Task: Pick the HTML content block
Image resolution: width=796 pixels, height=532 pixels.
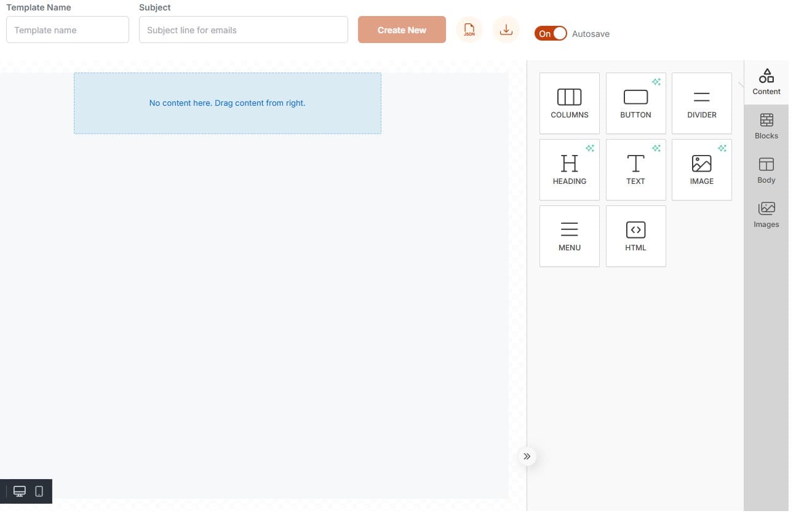Action: (635, 236)
